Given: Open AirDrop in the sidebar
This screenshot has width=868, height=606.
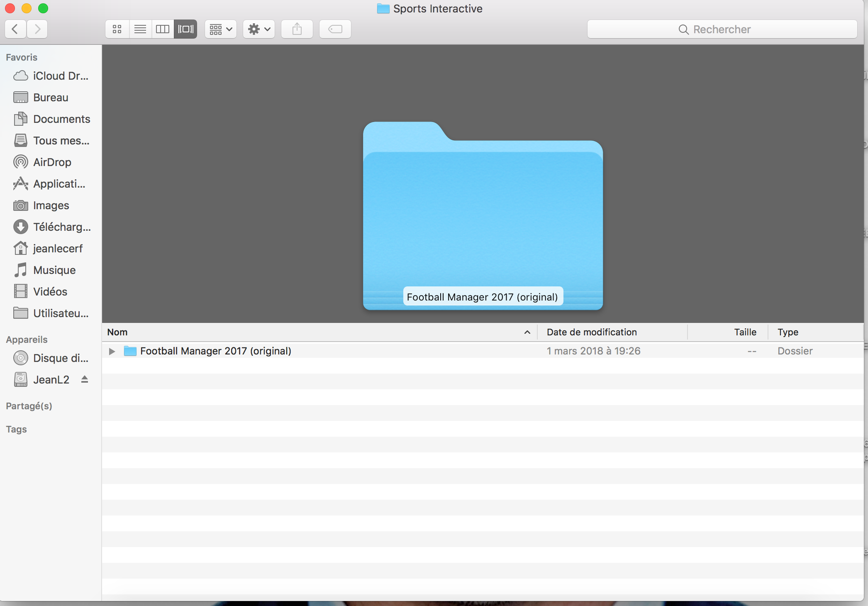Looking at the screenshot, I should pos(42,162).
